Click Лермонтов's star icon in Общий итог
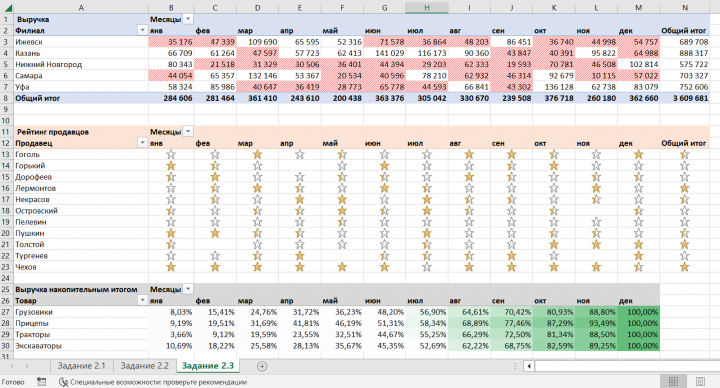Image resolution: width=720 pixels, height=388 pixels. coord(684,188)
